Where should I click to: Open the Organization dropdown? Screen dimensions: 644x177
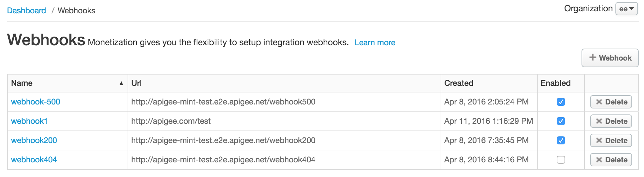coord(626,9)
